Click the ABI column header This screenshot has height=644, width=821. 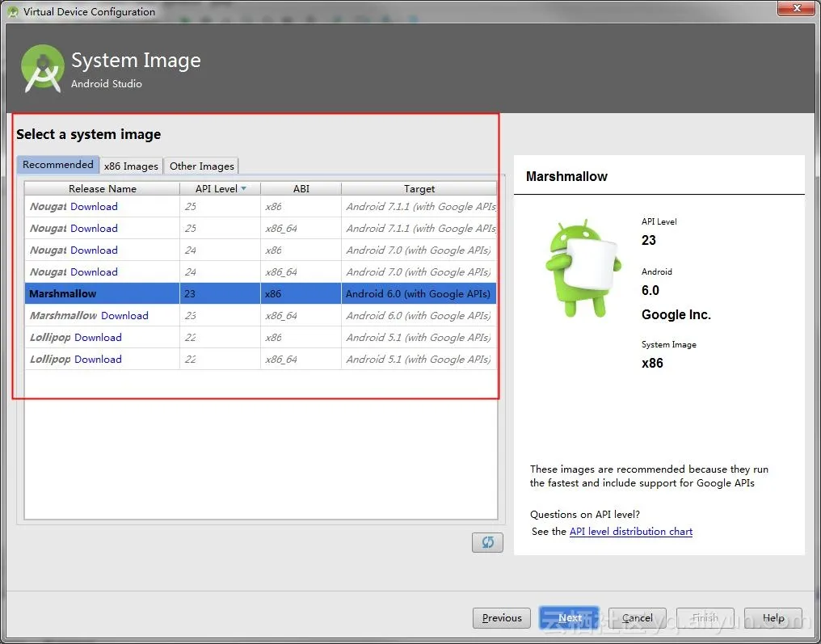click(x=301, y=188)
